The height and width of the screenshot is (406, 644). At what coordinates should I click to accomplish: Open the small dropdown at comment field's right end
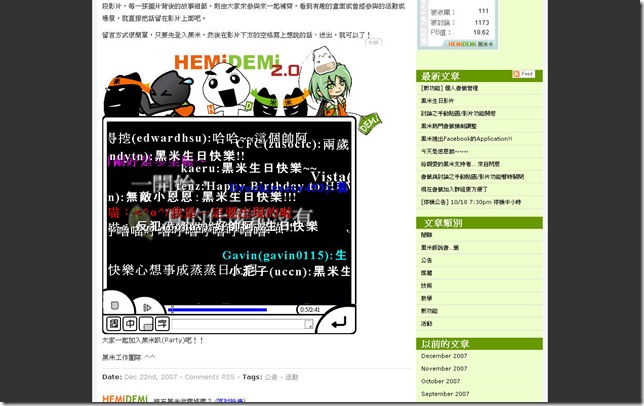click(308, 324)
